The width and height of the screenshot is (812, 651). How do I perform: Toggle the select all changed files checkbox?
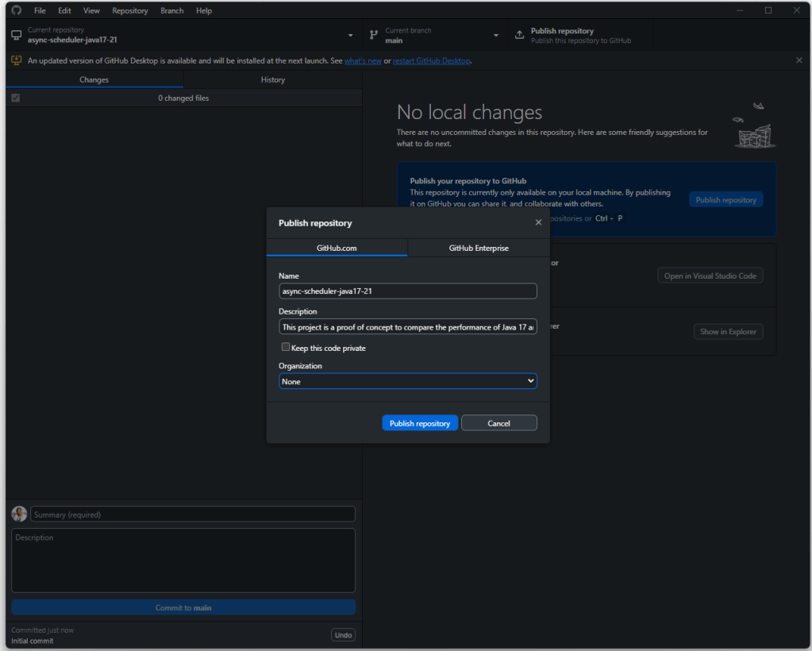click(x=16, y=98)
